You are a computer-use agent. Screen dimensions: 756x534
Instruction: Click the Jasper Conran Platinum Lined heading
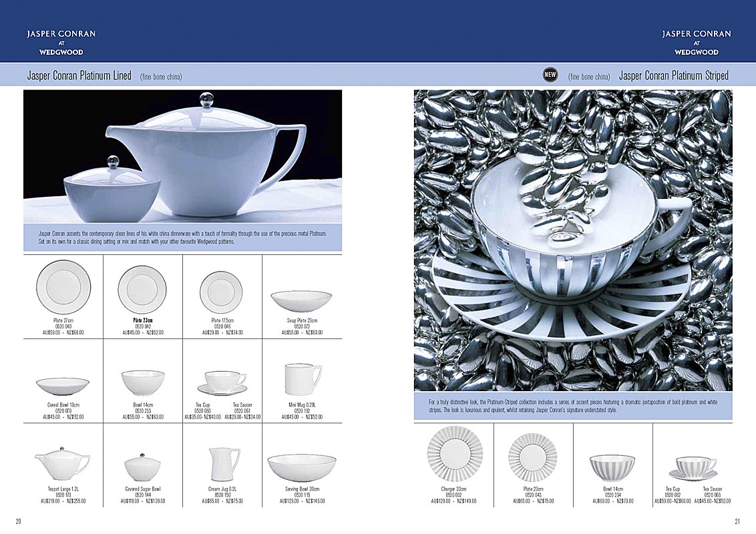pyautogui.click(x=79, y=75)
